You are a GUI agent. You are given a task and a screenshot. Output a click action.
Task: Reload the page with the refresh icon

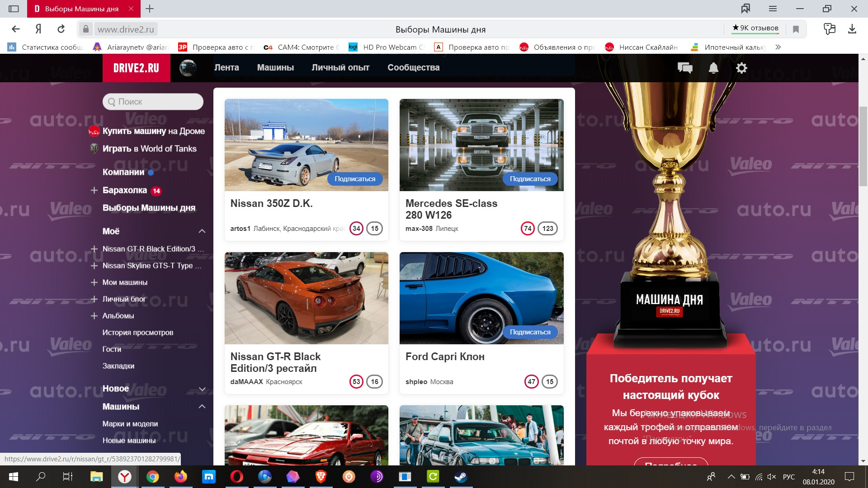[x=61, y=29]
